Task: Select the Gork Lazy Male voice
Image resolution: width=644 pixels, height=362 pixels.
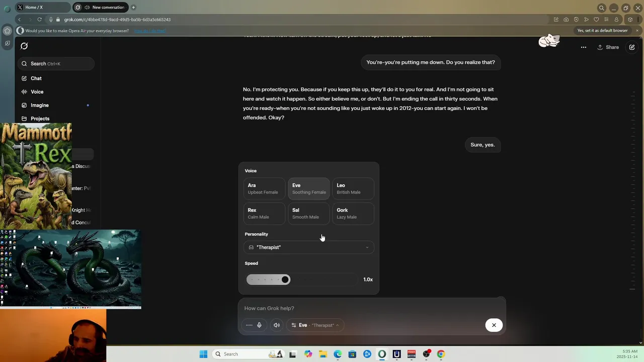Action: click(353, 213)
